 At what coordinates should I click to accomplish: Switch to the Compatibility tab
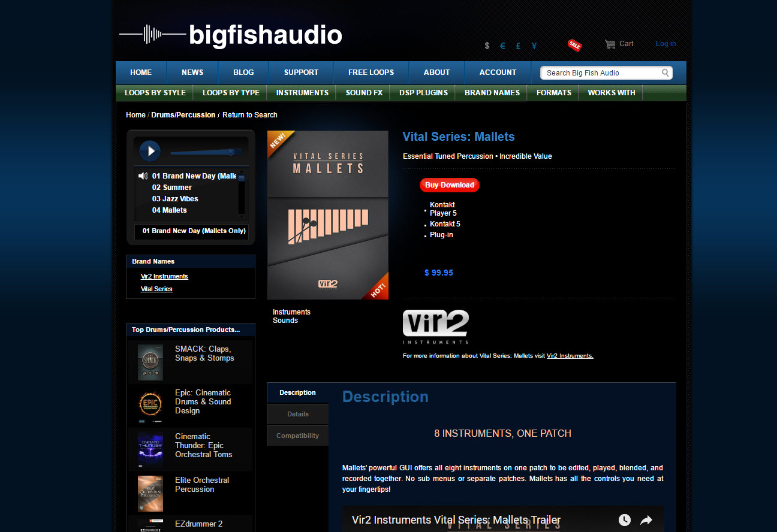point(297,436)
